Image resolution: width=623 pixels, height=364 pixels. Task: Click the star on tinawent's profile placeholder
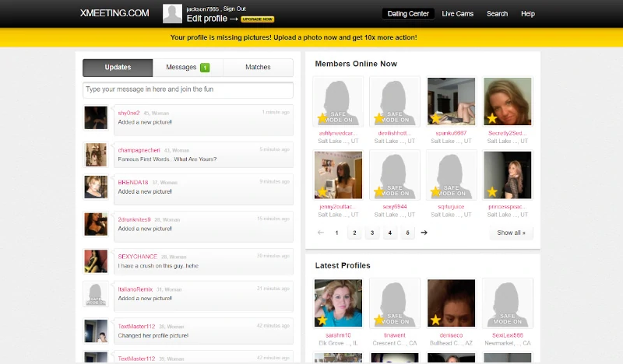click(379, 320)
